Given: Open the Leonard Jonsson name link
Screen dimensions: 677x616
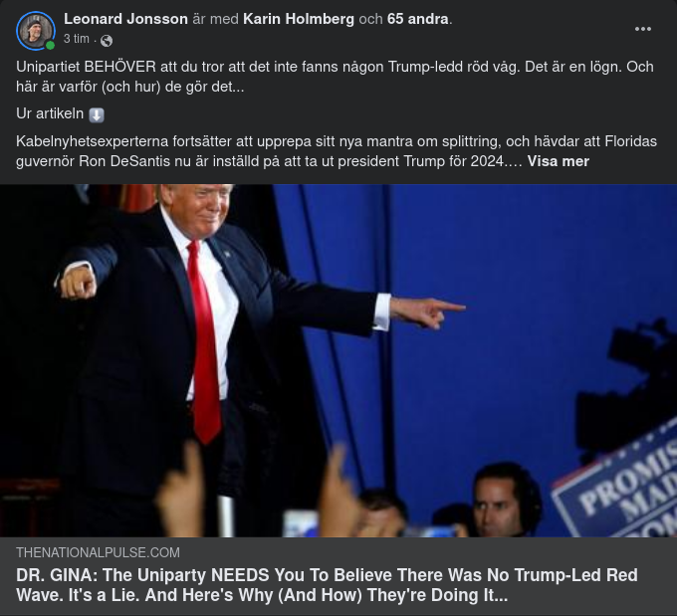Looking at the screenshot, I should (125, 19).
